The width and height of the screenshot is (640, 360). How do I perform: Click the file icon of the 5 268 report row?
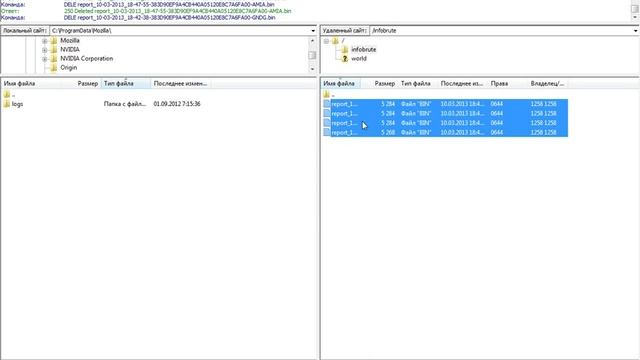pyautogui.click(x=327, y=132)
